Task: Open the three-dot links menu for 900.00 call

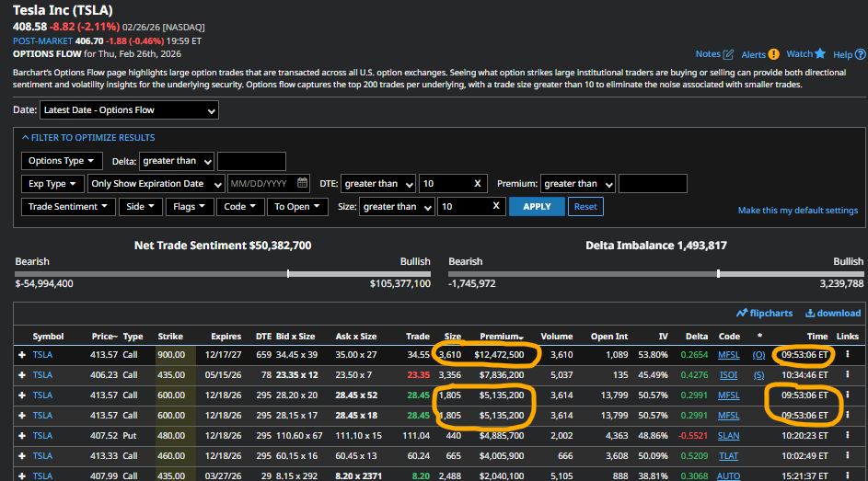Action: pyautogui.click(x=848, y=354)
